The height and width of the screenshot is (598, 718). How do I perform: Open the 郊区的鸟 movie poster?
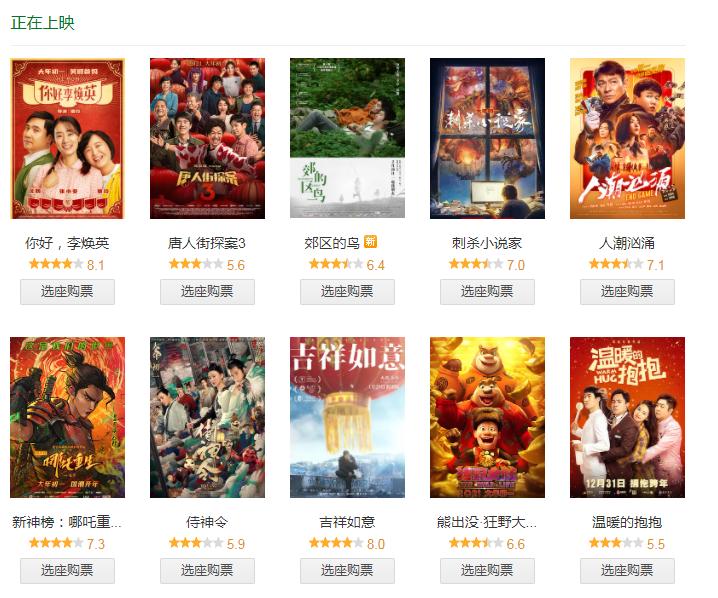coord(348,138)
